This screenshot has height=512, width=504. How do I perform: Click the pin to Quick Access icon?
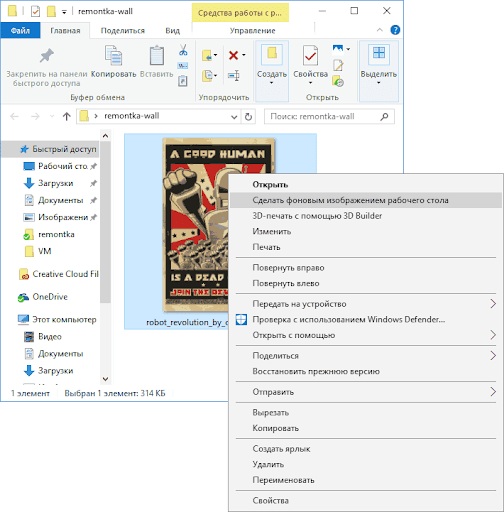point(47,56)
